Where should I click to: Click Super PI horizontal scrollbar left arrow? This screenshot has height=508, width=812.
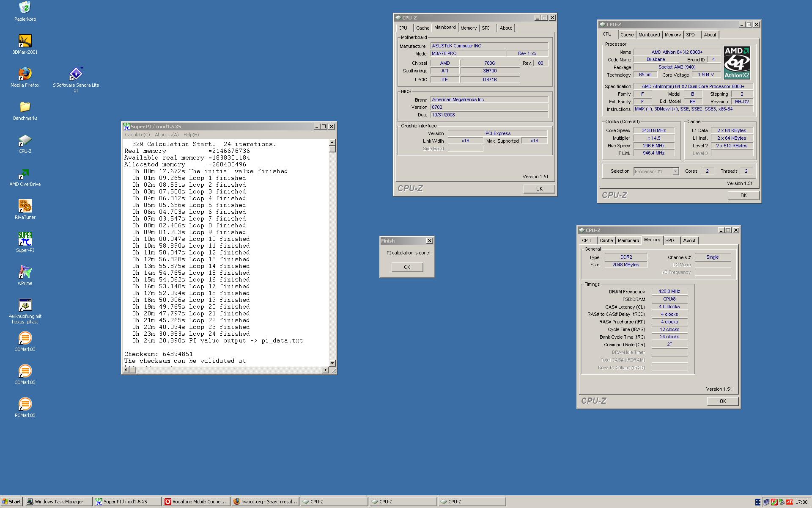point(126,370)
